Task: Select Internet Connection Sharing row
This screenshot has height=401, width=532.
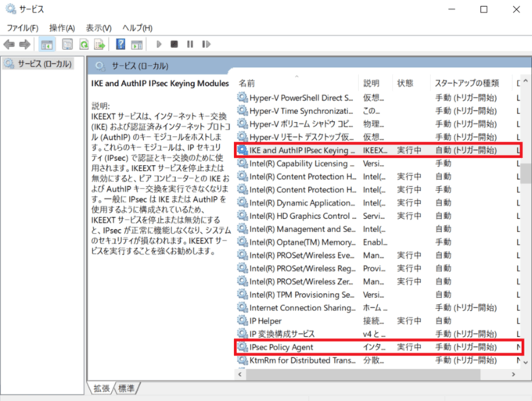Action: [x=378, y=308]
